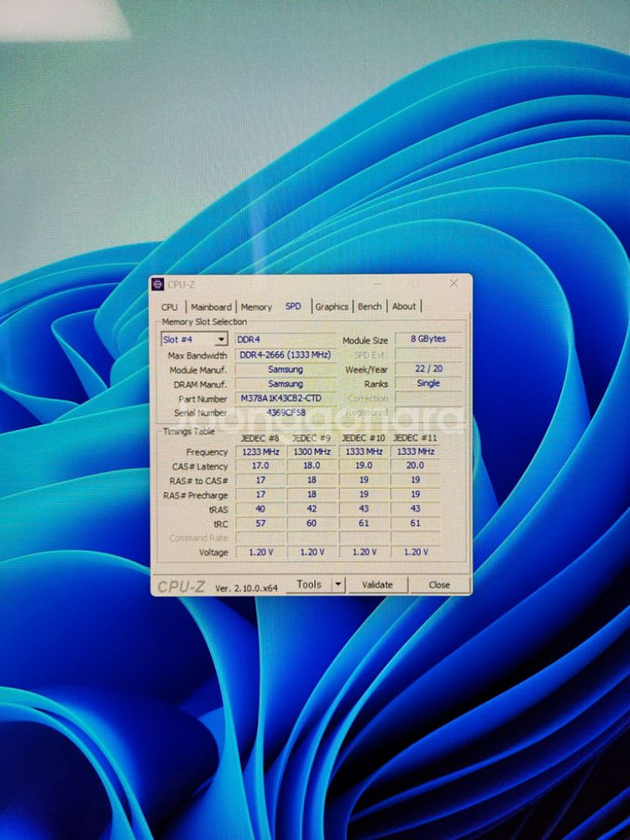Select the 8 GBytes module size value
Screen dimensions: 630x840
(x=428, y=339)
